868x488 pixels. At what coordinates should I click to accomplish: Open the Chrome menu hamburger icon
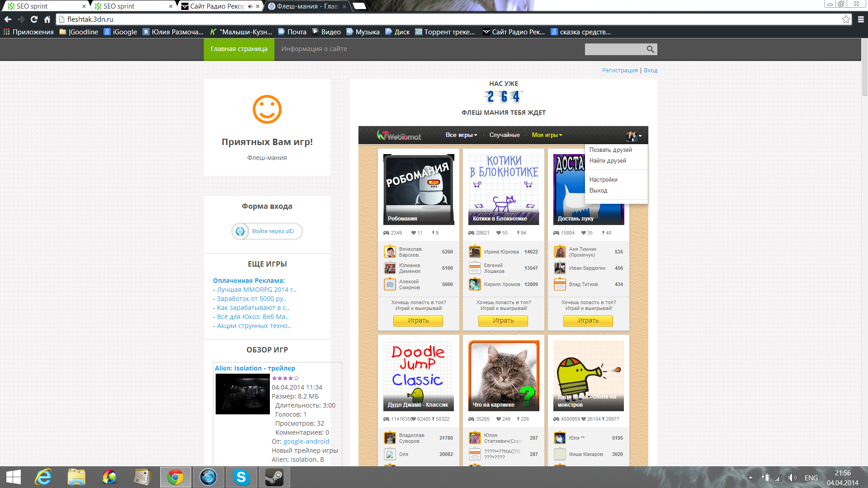pyautogui.click(x=861, y=19)
